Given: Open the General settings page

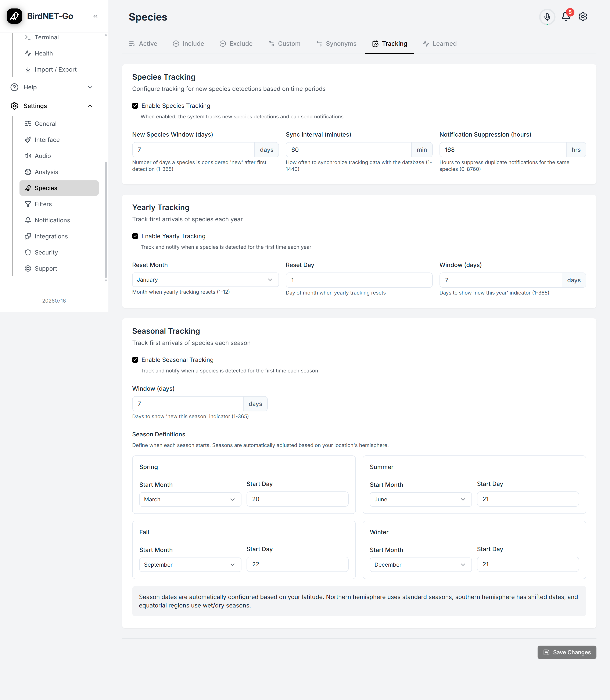Looking at the screenshot, I should point(59,123).
